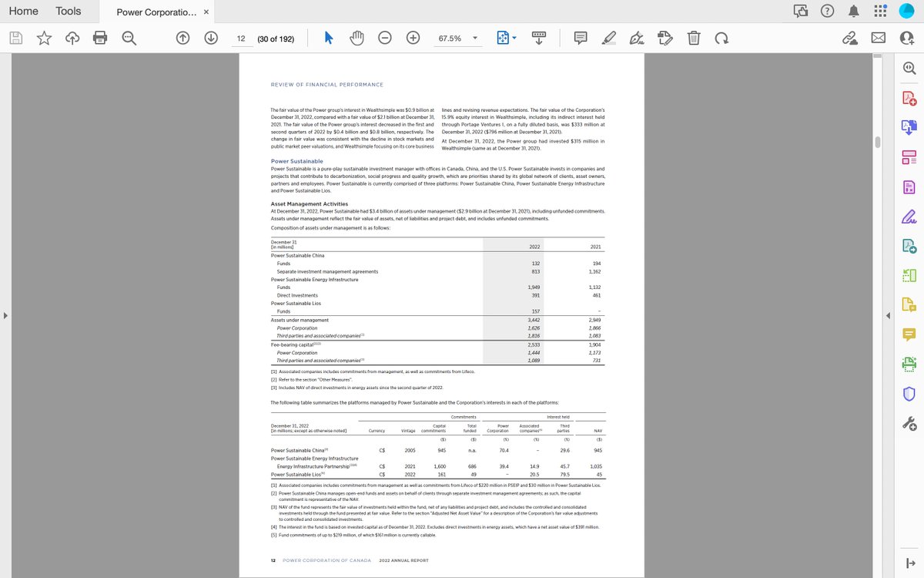Screen dimensions: 924x578
Task: Send file by email envelope icon
Action: 879,38
